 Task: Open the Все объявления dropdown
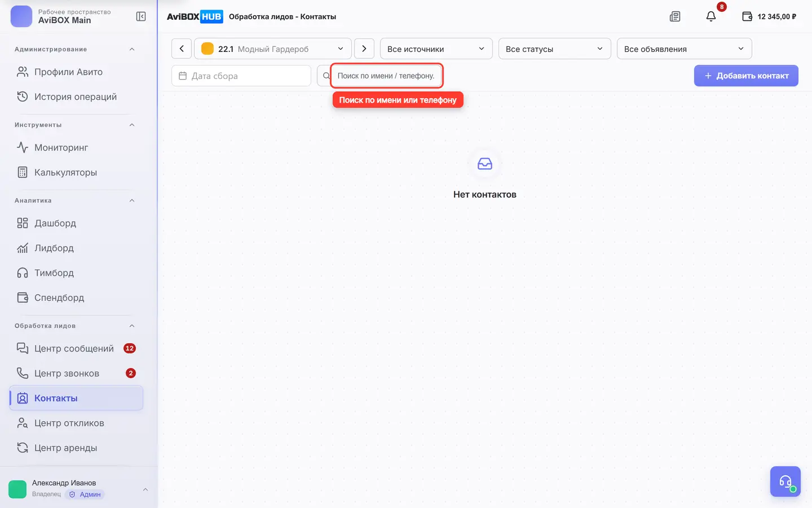coord(685,49)
